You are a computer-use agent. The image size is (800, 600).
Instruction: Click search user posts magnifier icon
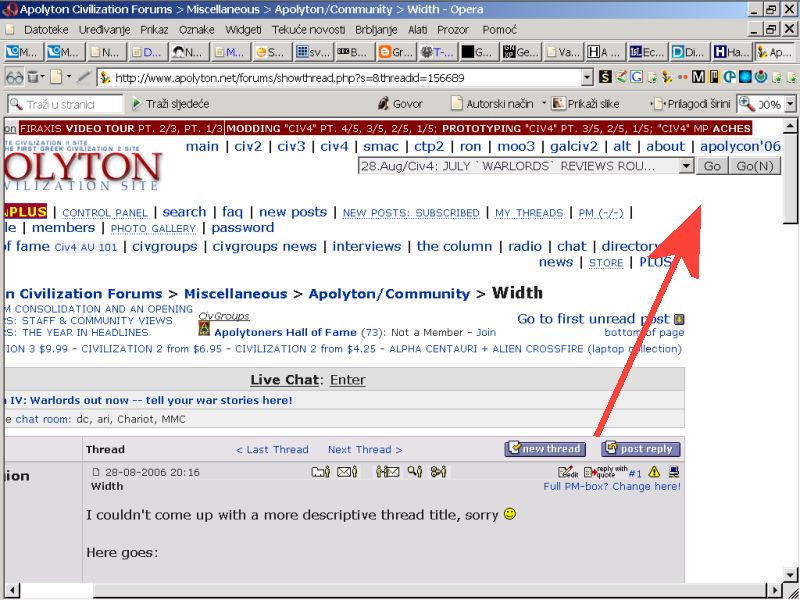pyautogui.click(x=415, y=472)
